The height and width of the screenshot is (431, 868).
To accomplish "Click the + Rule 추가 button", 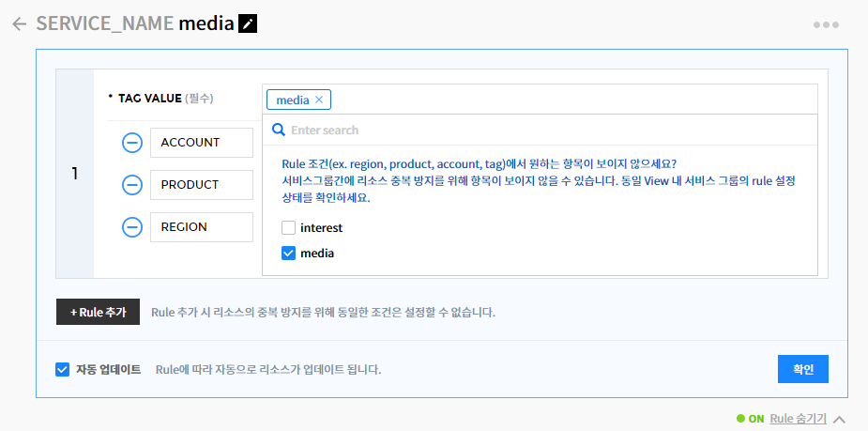I will pyautogui.click(x=98, y=312).
